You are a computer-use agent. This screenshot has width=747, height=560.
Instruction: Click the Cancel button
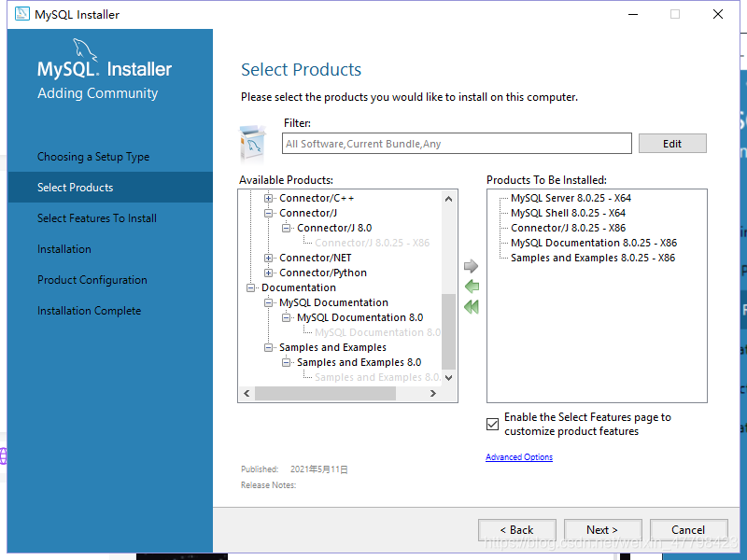coord(688,529)
